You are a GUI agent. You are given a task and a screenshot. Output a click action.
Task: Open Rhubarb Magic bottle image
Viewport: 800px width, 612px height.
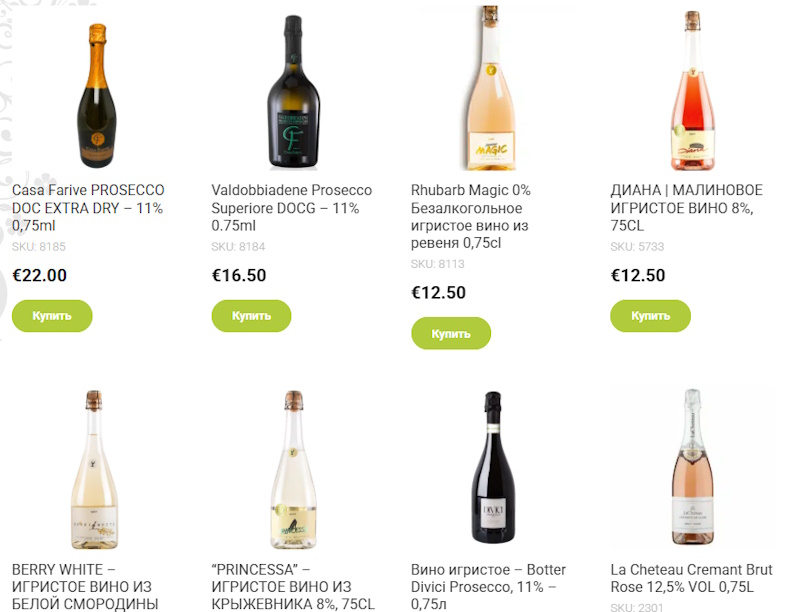[x=491, y=88]
